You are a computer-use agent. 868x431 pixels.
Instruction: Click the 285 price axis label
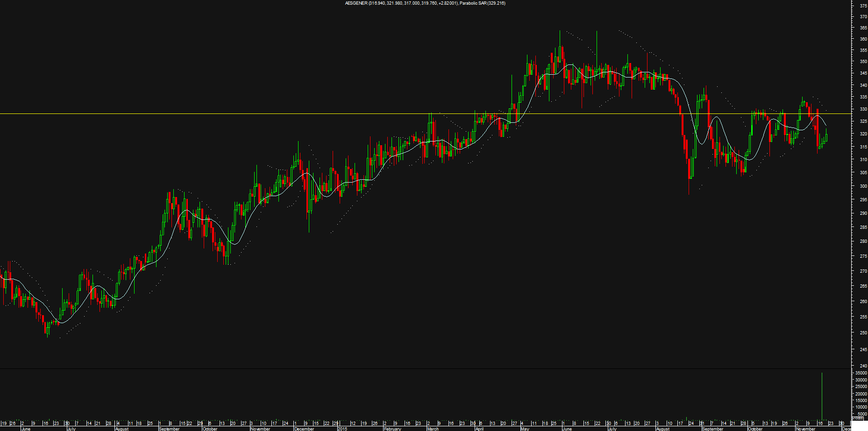(863, 227)
